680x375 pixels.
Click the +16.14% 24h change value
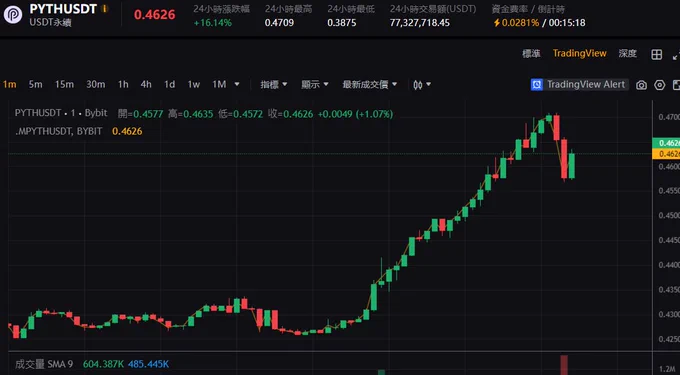coord(212,23)
